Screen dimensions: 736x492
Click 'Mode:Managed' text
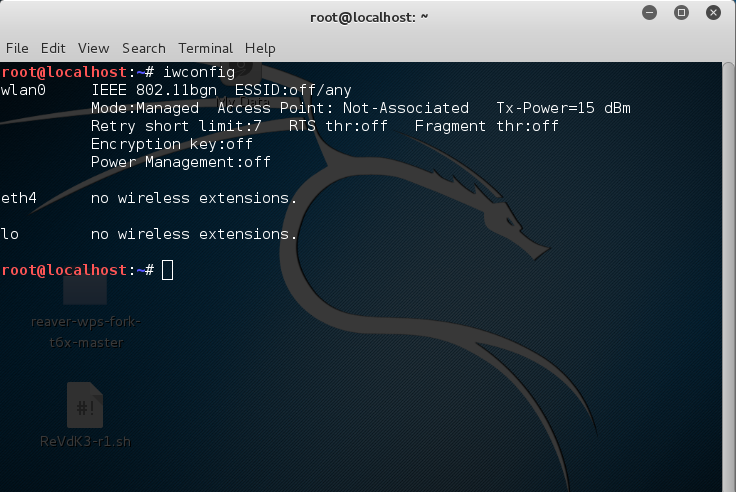pyautogui.click(x=145, y=108)
